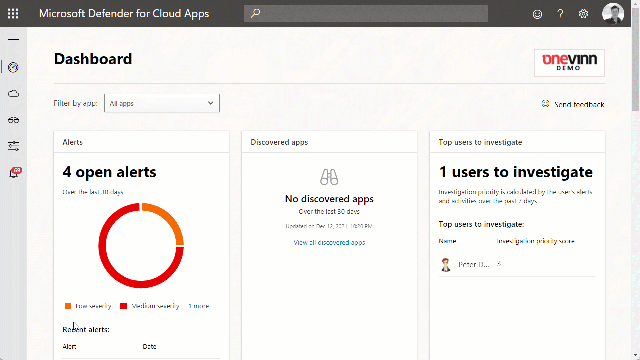Click the Date column header

149,347
